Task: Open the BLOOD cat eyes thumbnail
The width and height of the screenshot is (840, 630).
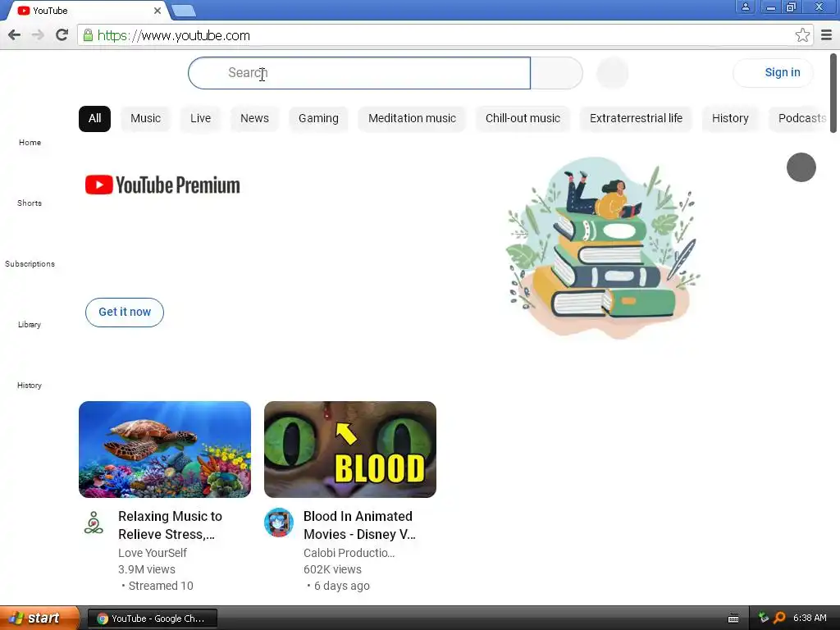Action: tap(349, 450)
